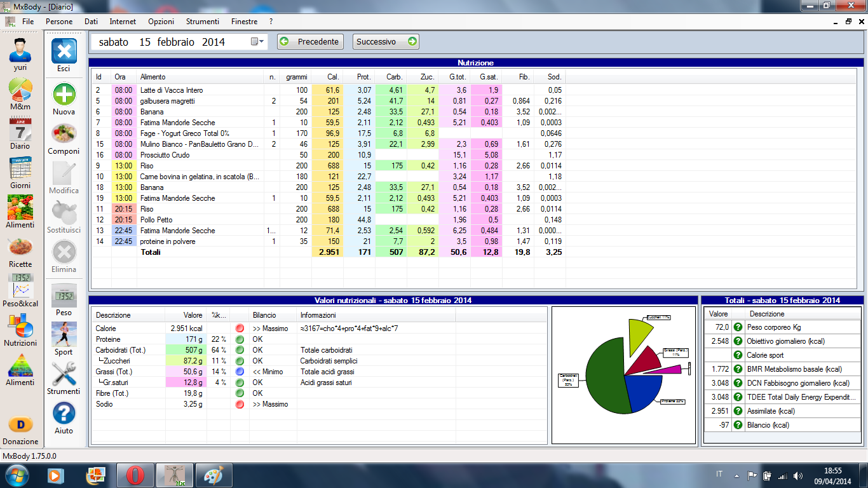Image resolution: width=868 pixels, height=488 pixels.
Task: Open the Peso&kcal scale chart icon
Action: 20,287
